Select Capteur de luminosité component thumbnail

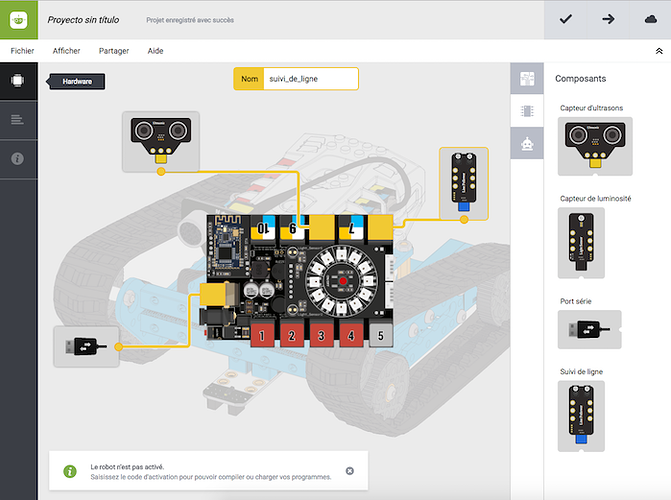[x=581, y=243]
